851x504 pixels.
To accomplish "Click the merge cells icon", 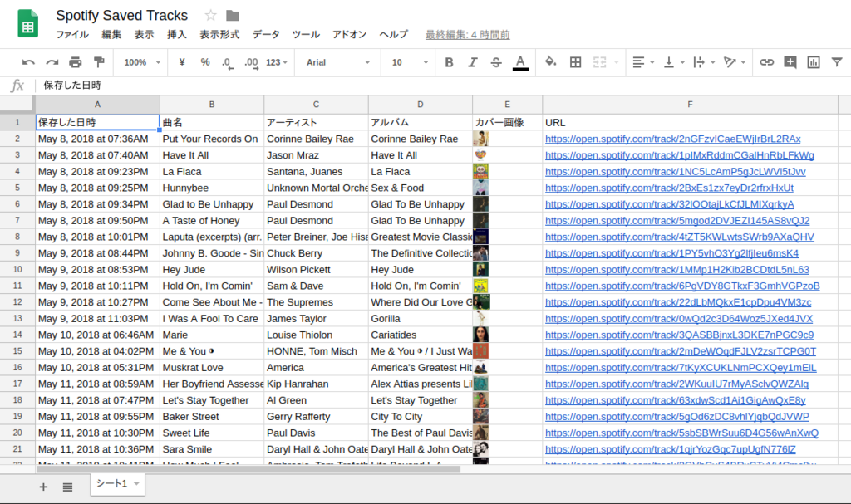I will tap(600, 62).
